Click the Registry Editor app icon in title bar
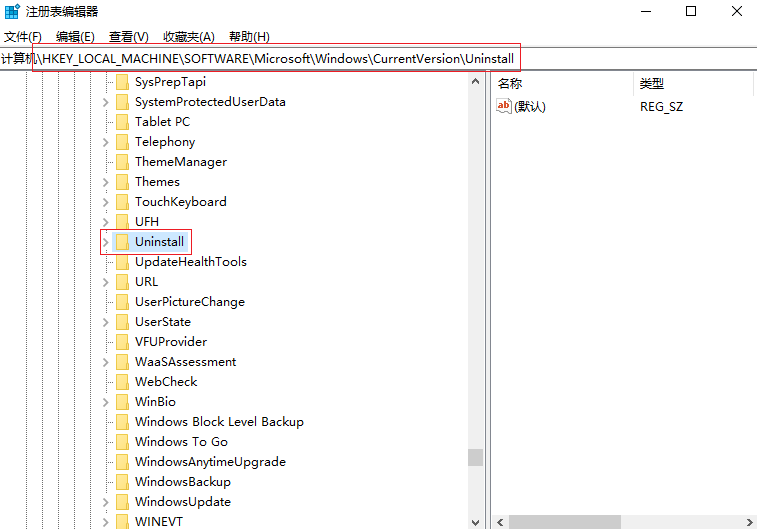 (x=12, y=12)
